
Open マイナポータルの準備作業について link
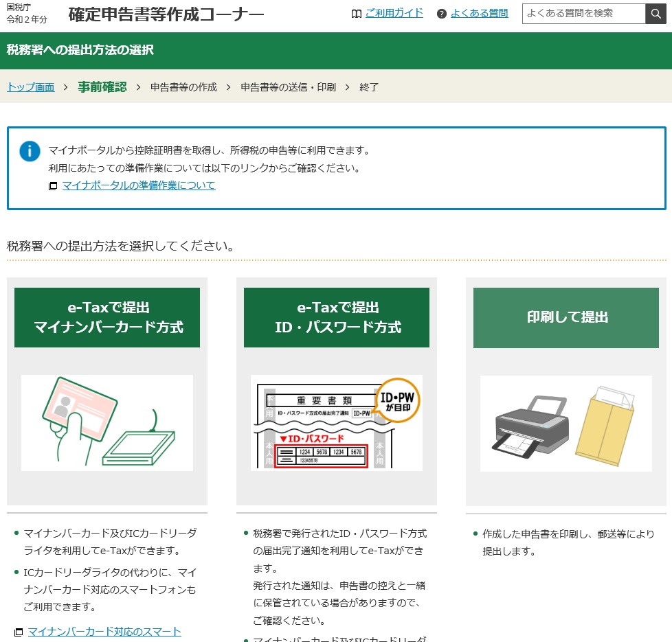click(x=139, y=185)
